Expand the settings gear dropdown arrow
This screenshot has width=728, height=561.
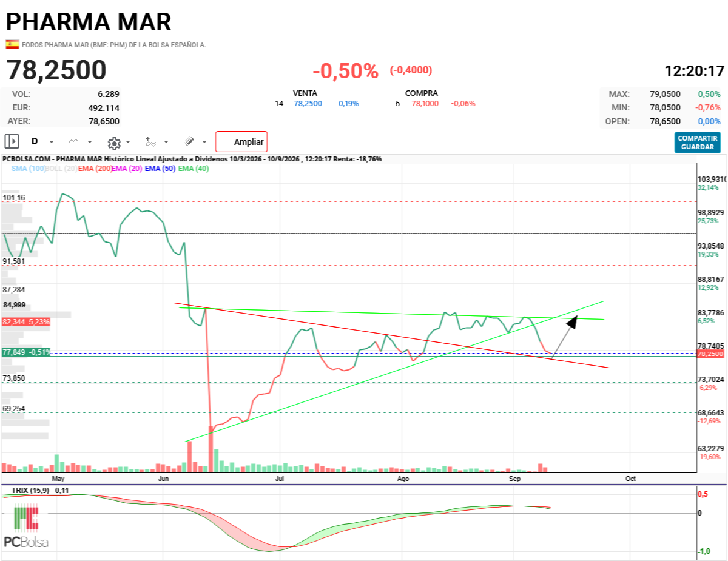[128, 143]
